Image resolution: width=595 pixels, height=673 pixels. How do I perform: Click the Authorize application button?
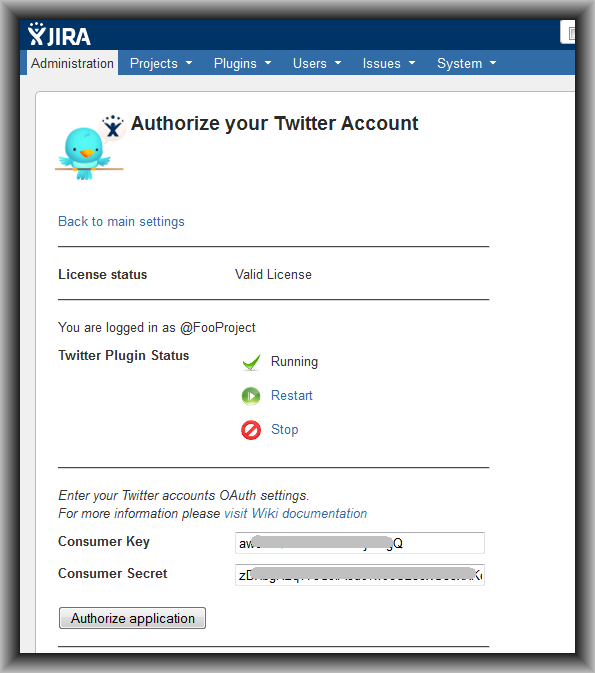point(132,618)
